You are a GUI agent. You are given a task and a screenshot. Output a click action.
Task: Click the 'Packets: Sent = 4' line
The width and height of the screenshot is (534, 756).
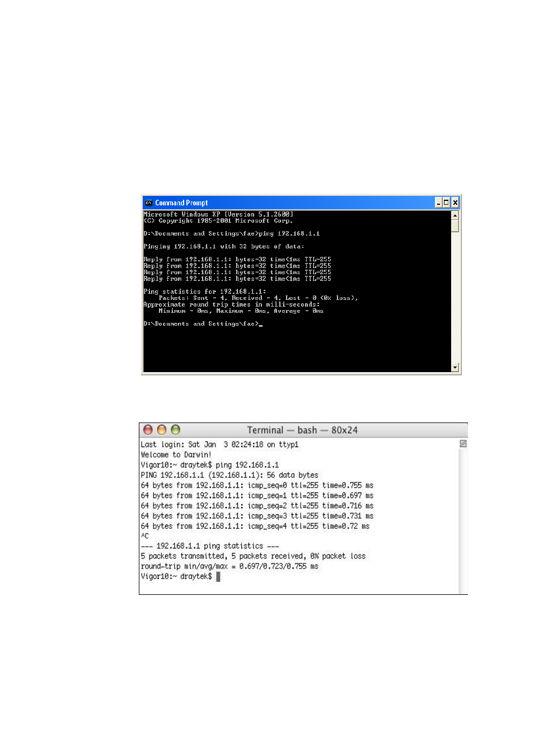click(258, 298)
